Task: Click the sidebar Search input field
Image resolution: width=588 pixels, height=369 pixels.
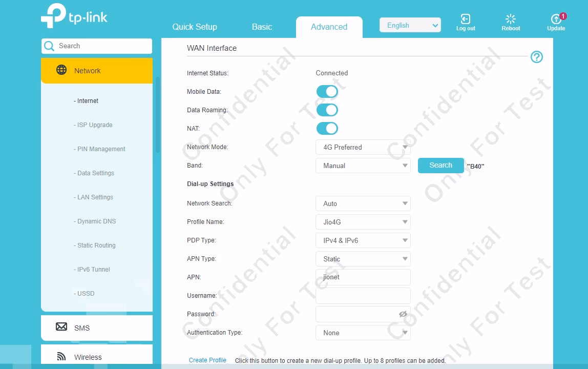Action: 97,46
